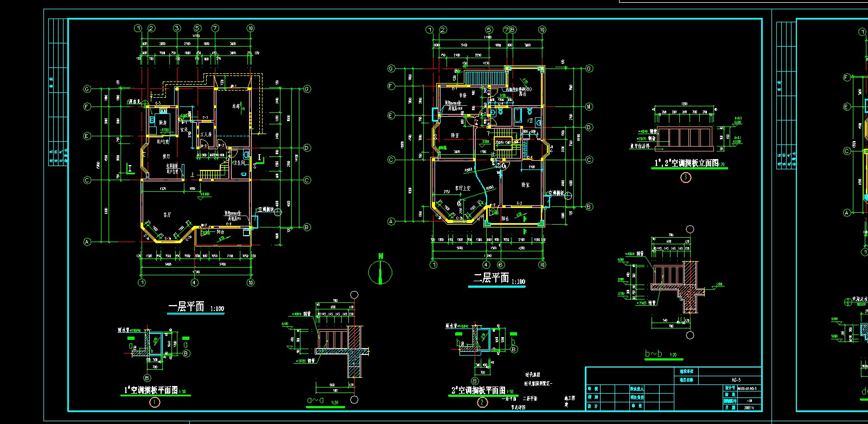Click the a~a section title

[x=317, y=401]
